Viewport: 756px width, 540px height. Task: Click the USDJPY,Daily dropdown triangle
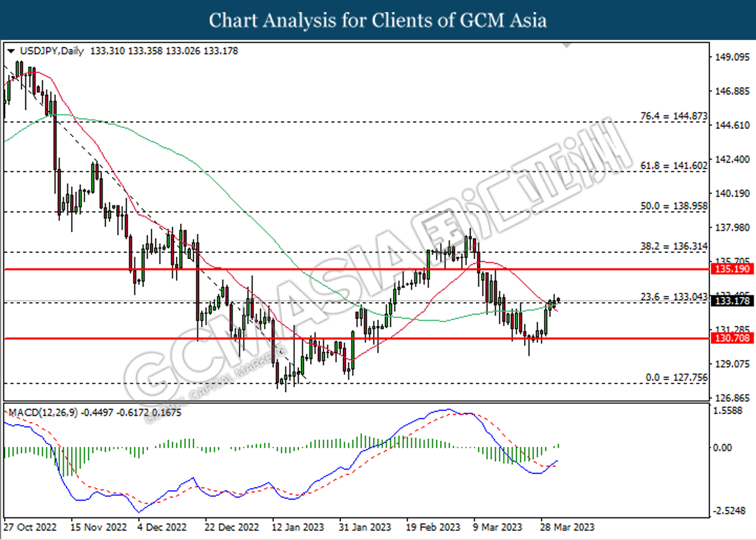click(11, 51)
